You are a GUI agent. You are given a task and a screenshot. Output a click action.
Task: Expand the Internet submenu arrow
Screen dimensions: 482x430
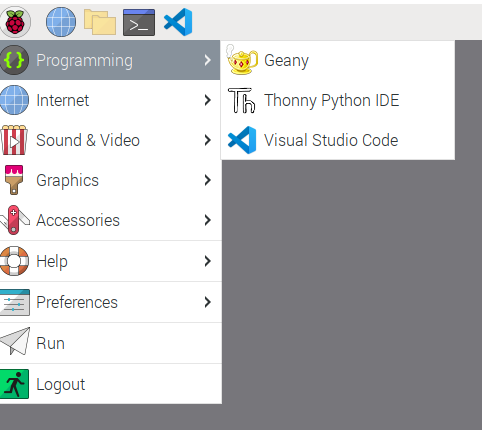207,100
